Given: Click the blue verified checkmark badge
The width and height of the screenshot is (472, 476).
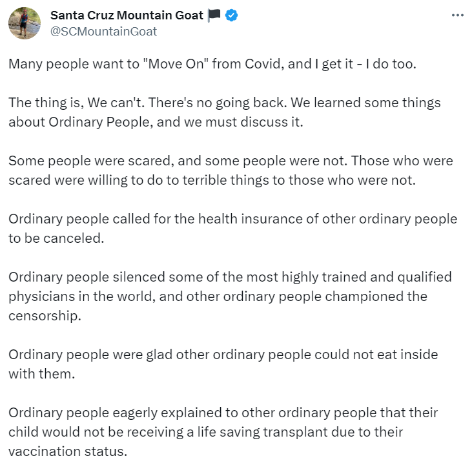Looking at the screenshot, I should (x=231, y=16).
